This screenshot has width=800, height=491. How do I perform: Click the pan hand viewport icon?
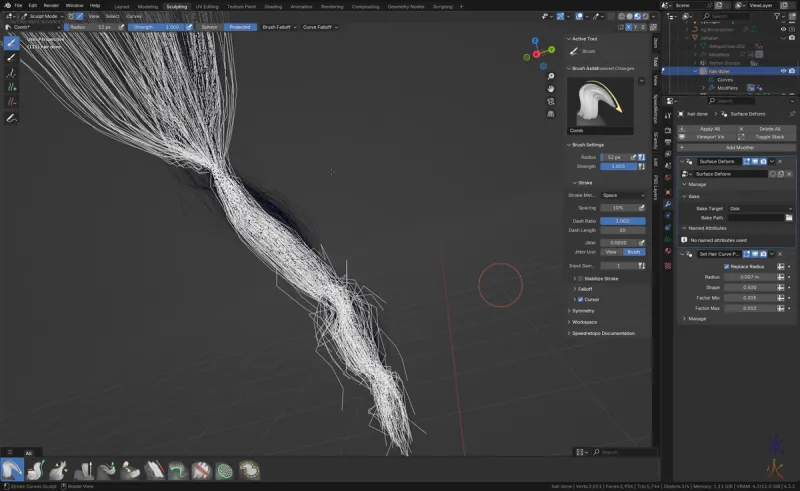[x=551, y=89]
